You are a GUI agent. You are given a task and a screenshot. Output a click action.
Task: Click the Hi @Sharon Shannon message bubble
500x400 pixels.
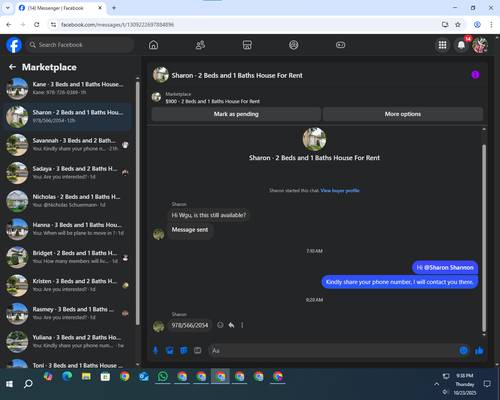click(445, 267)
